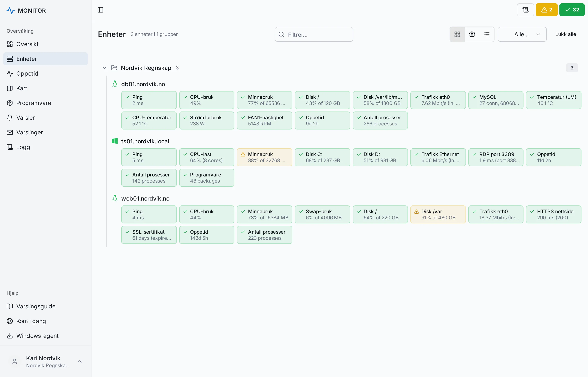Switch to list view layout
Screen dimensions: 588x377
487,34
